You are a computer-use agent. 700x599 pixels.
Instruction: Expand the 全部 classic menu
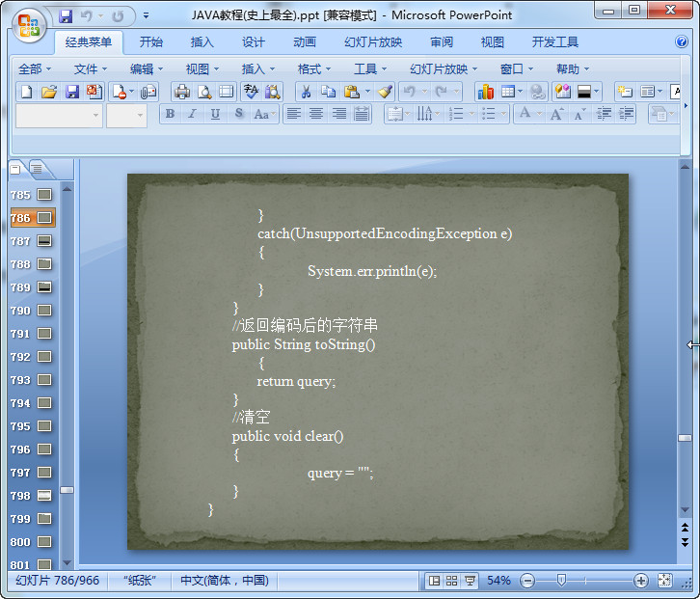coord(35,69)
